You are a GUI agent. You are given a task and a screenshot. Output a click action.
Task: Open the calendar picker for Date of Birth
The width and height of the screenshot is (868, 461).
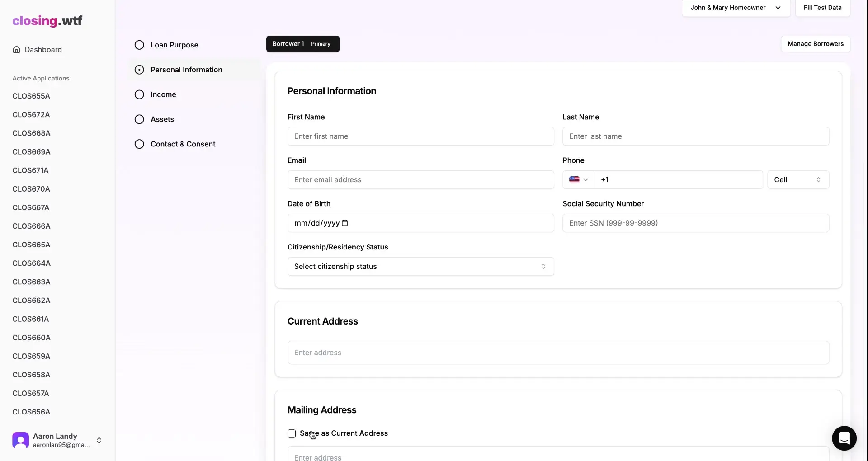[345, 223]
